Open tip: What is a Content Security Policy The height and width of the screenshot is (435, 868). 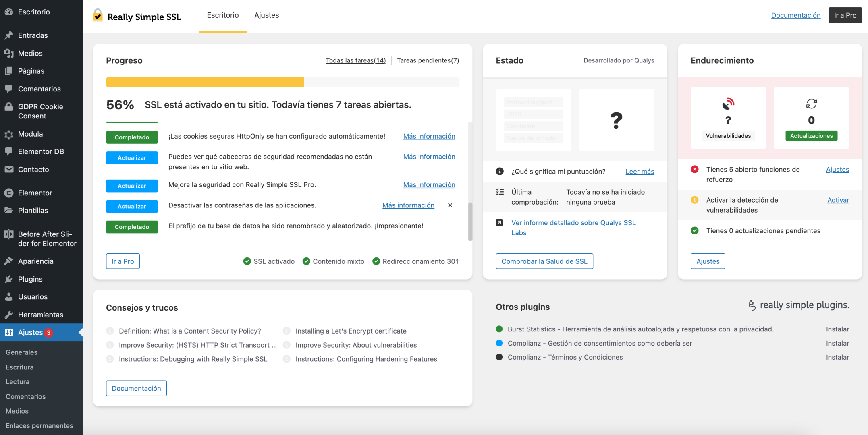[x=190, y=331]
